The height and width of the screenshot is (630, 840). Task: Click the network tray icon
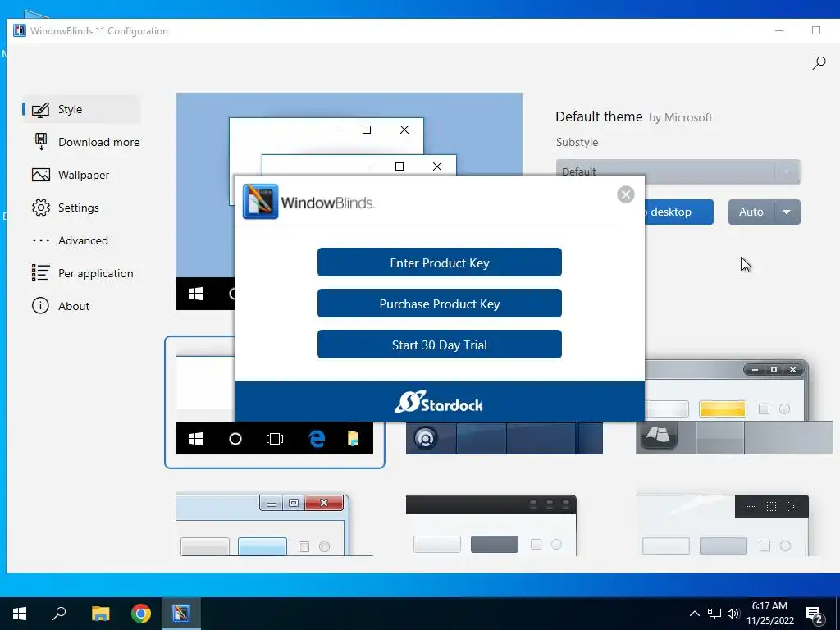pos(714,614)
